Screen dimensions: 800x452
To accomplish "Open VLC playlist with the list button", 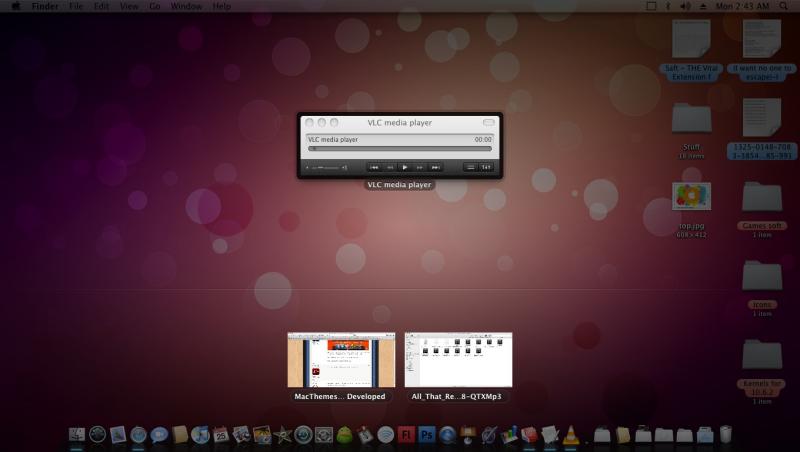I will [470, 167].
